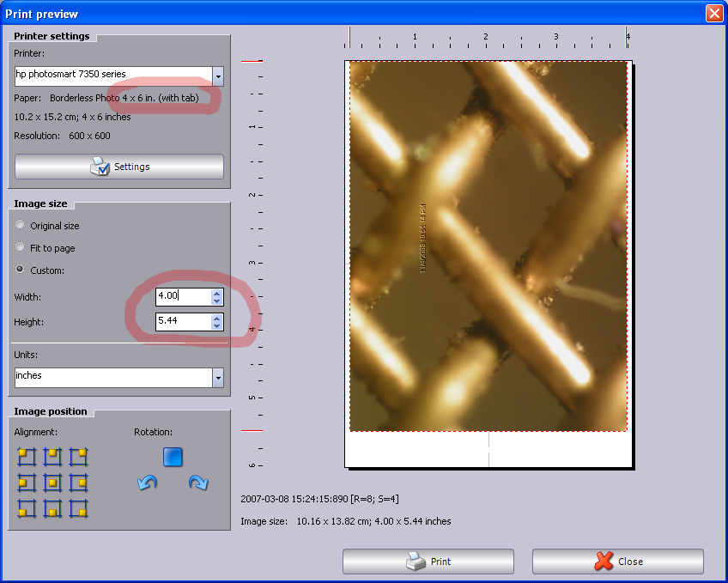728x583 pixels.
Task: Click the Close button
Action: click(x=618, y=562)
